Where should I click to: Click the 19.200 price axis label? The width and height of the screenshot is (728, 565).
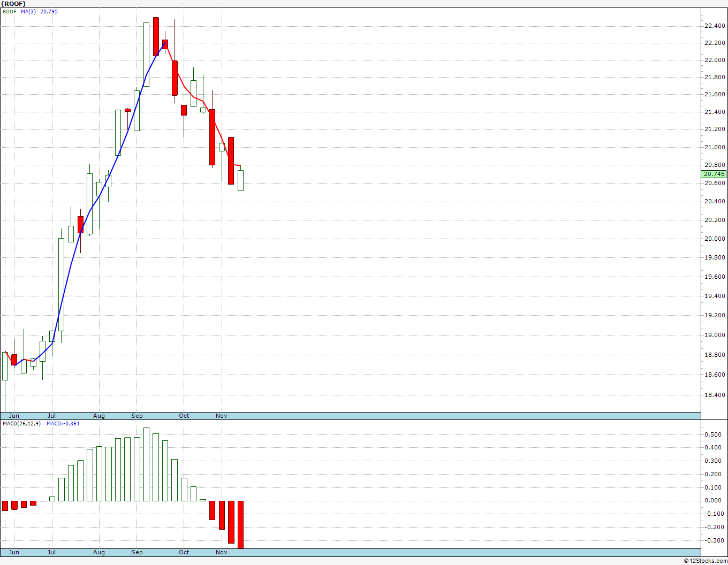tap(715, 315)
